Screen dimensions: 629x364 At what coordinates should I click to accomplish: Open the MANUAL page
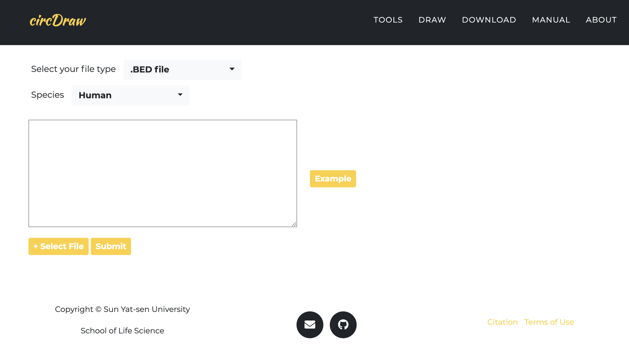coord(551,20)
